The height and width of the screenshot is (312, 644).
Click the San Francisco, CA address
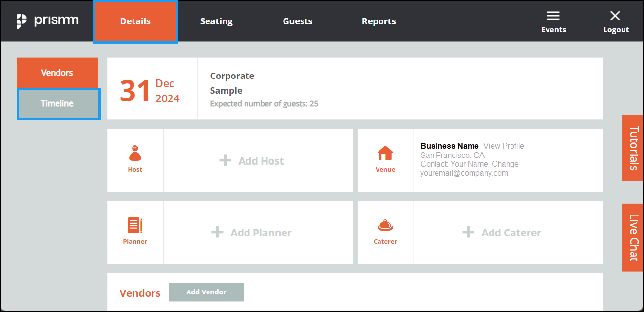pyautogui.click(x=453, y=155)
